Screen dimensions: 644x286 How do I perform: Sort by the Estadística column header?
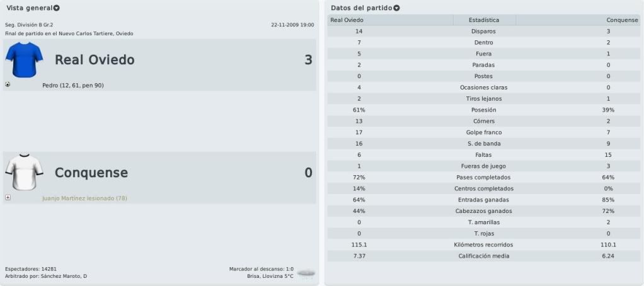[x=484, y=20]
